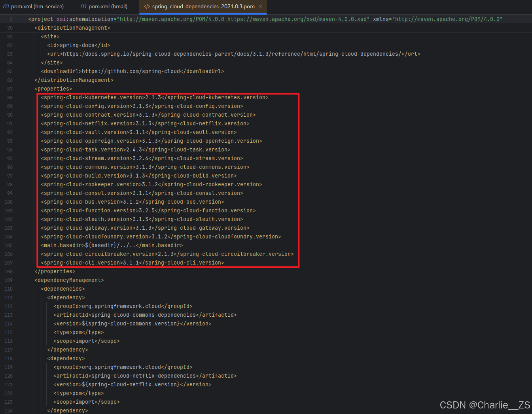532x414 pixels.
Task: Switch to pom.xml (hm-service) tab
Action: 33,6
